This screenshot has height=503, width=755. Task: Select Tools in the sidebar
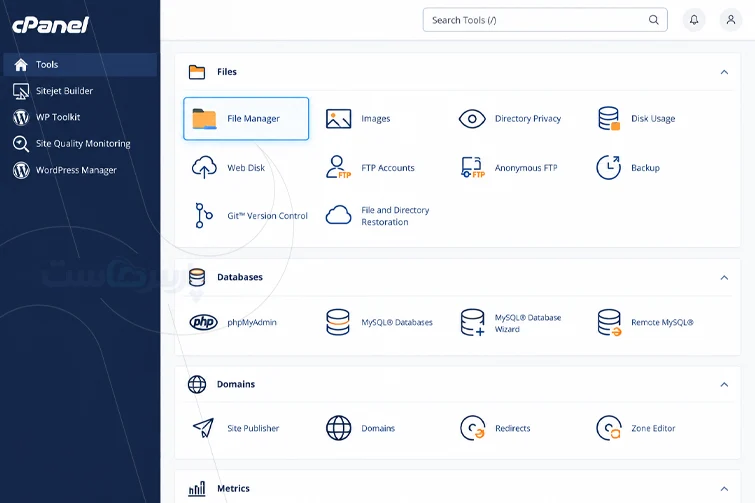(x=80, y=64)
